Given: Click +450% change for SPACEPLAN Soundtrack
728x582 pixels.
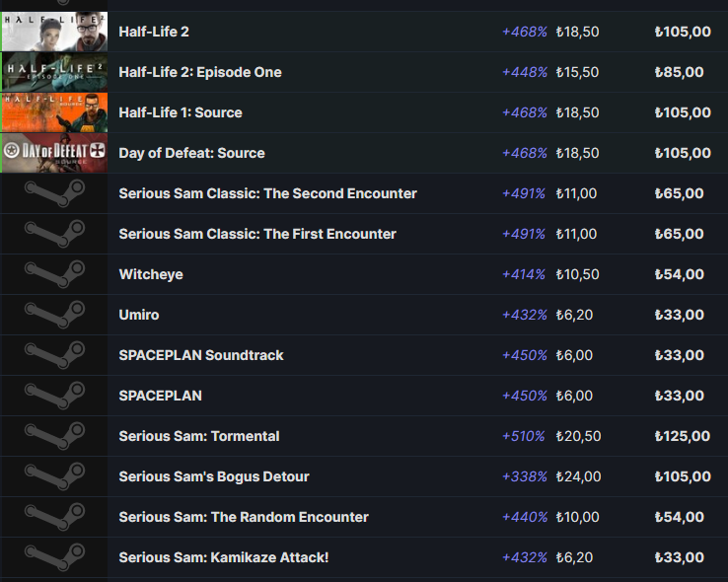Looking at the screenshot, I should (525, 355).
